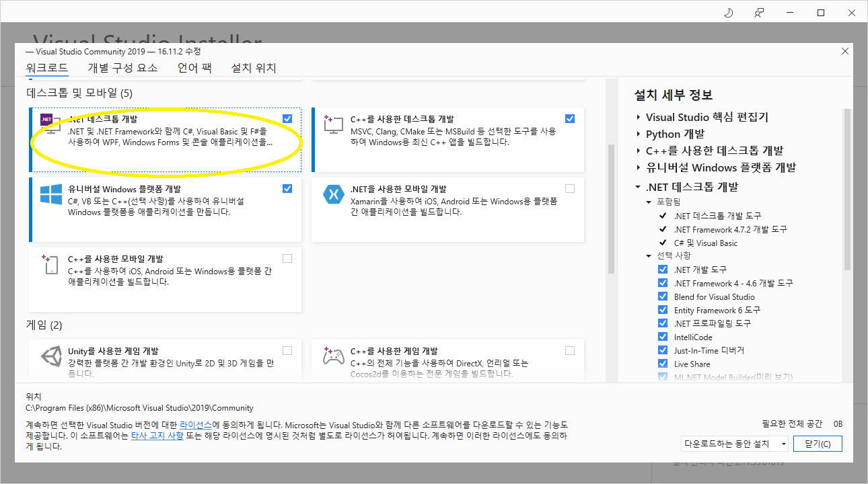This screenshot has height=484, width=868.
Task: Collapse the .NET 데스크톱 개발 details node
Action: click(x=638, y=187)
